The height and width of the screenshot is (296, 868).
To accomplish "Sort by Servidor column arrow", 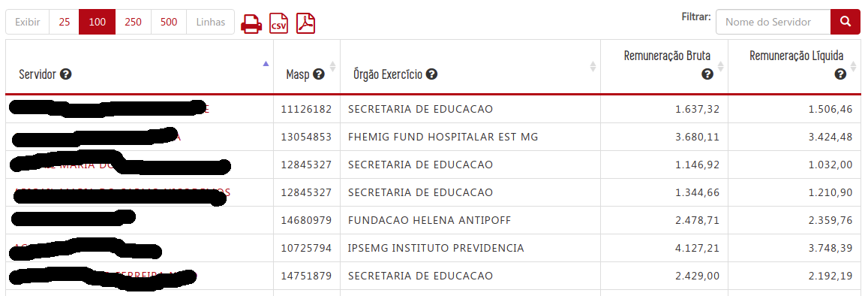I will click(x=266, y=64).
